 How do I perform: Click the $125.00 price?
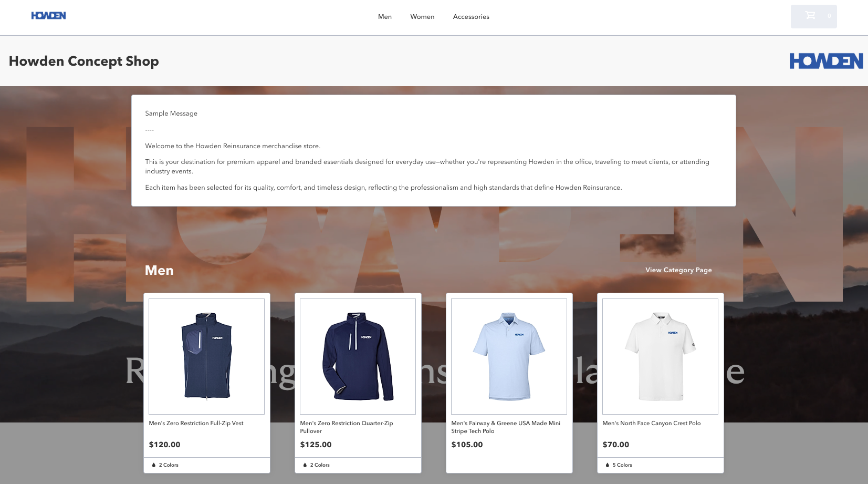316,445
